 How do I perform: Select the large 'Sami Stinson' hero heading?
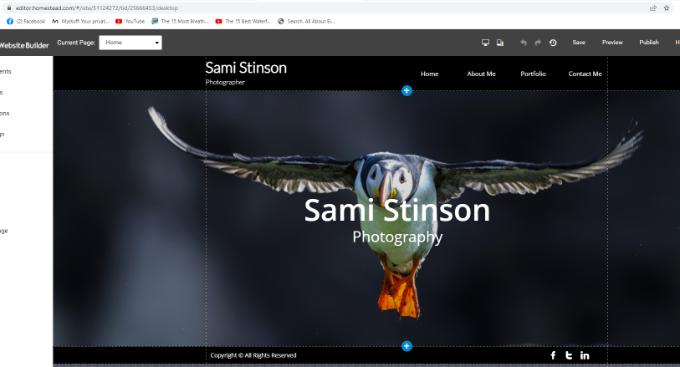tap(397, 210)
